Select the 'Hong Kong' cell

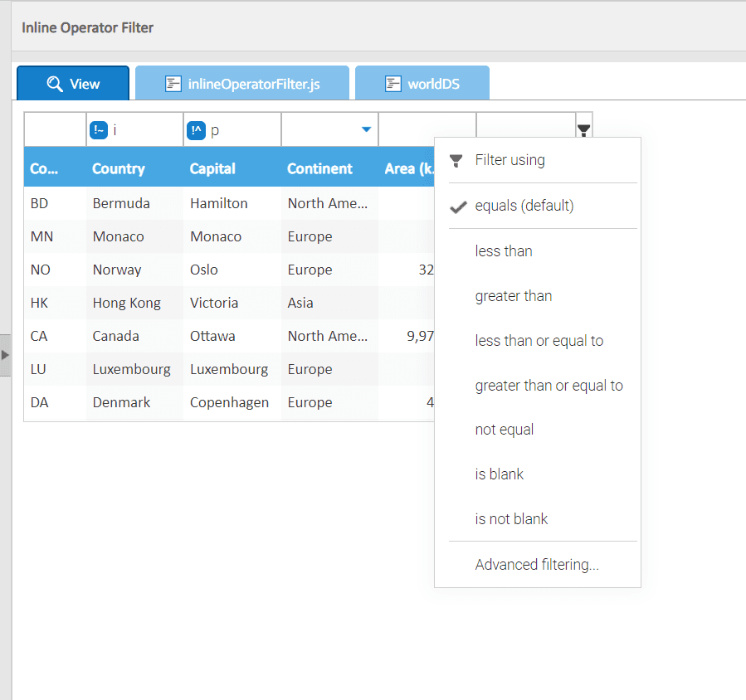pyautogui.click(x=134, y=303)
